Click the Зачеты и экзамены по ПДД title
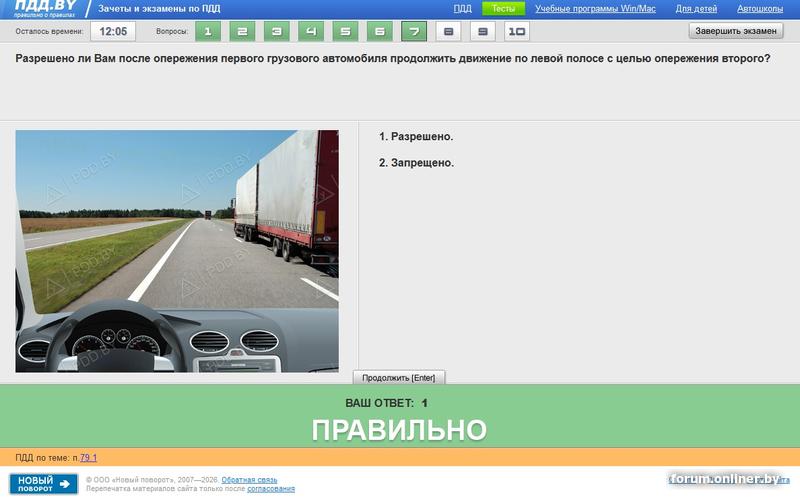Screen dimensions: 800x500 (x=159, y=9)
